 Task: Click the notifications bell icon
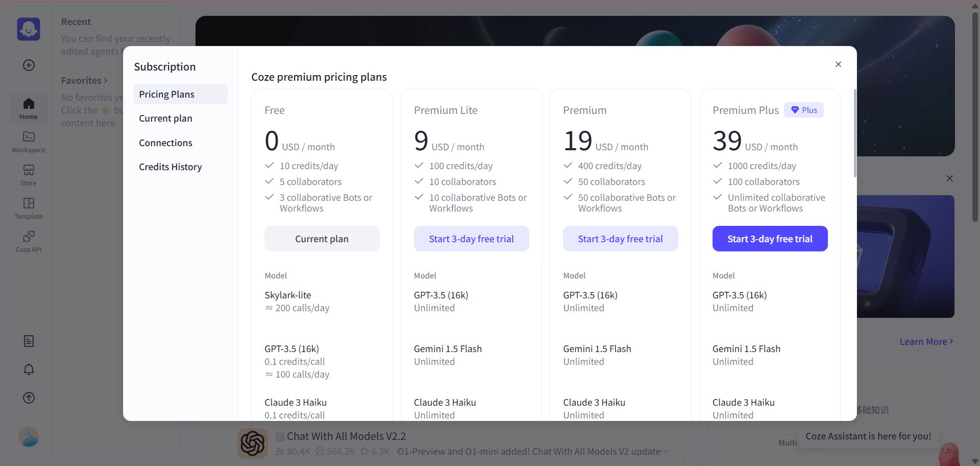29,369
